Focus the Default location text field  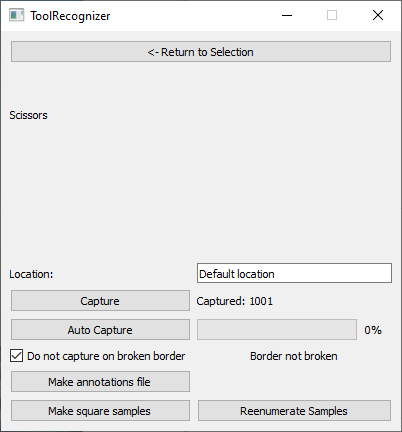coord(294,273)
